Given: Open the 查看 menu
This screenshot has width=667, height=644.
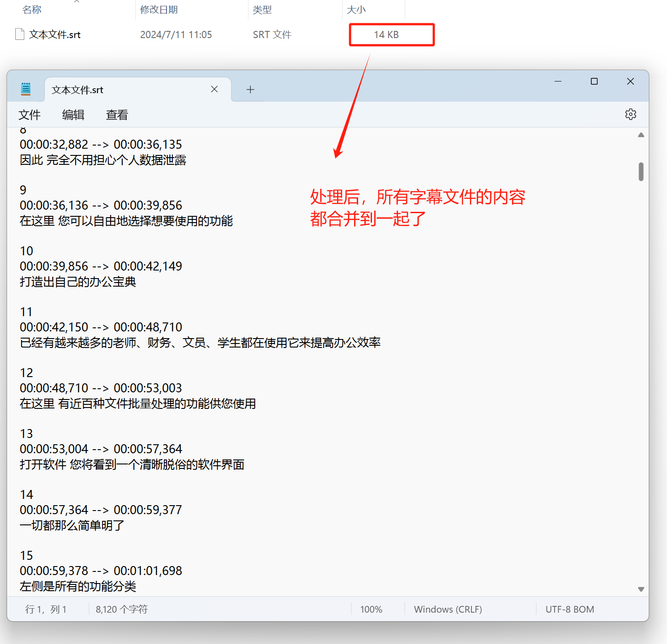Looking at the screenshot, I should (117, 115).
